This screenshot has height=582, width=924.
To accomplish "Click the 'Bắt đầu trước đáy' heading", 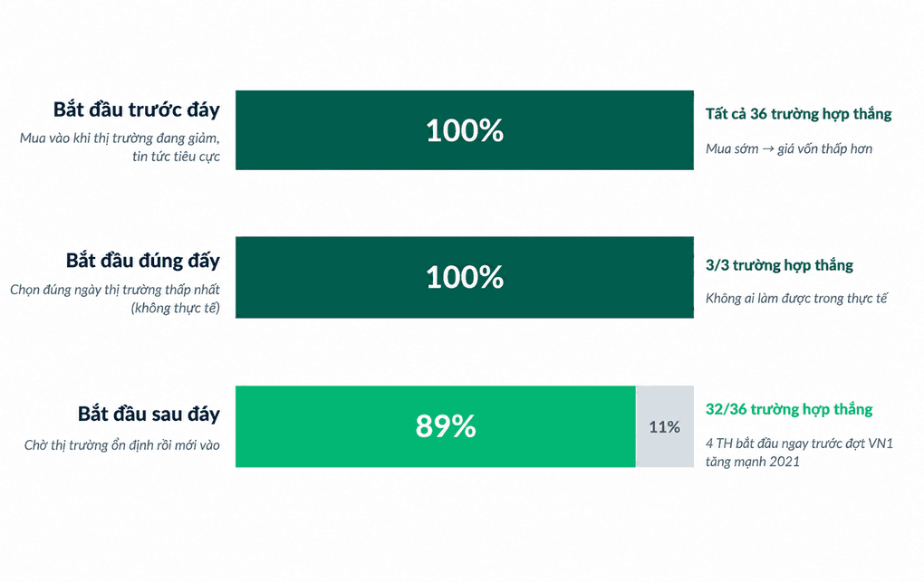I will click(x=136, y=110).
